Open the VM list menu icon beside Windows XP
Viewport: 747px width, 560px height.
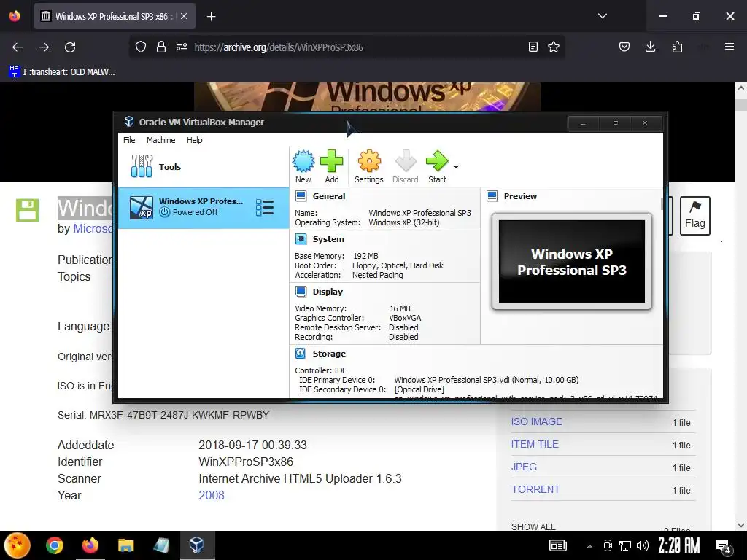[x=264, y=208]
